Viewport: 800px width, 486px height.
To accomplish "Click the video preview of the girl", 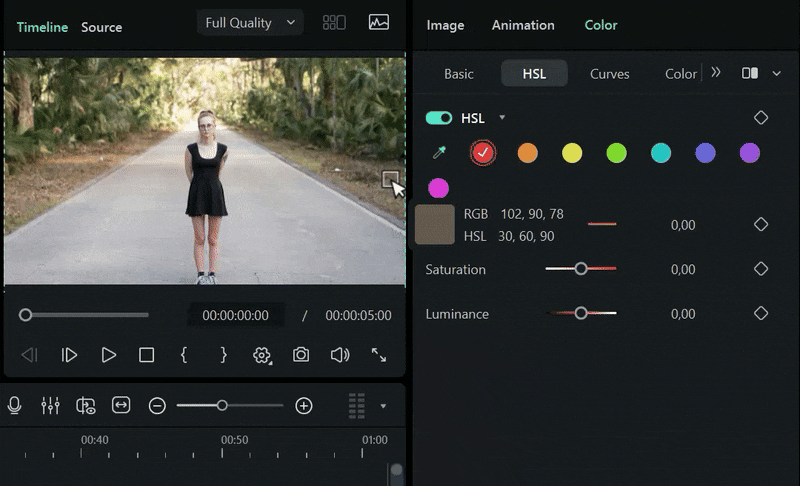I will (205, 171).
